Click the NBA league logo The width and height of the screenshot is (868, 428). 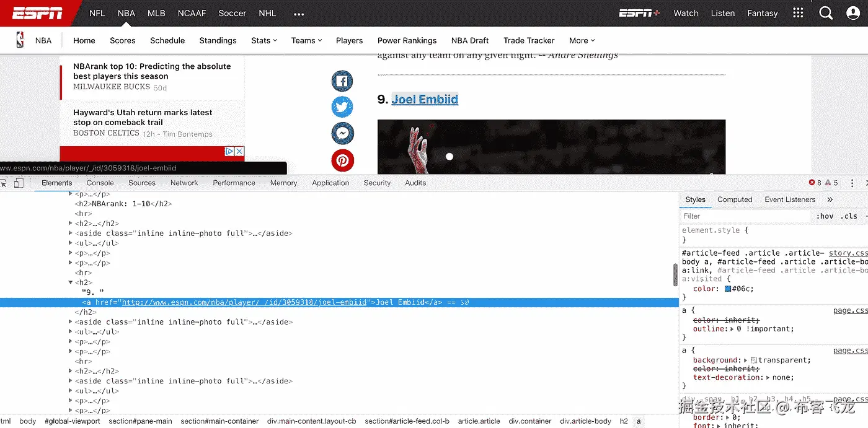click(x=20, y=40)
